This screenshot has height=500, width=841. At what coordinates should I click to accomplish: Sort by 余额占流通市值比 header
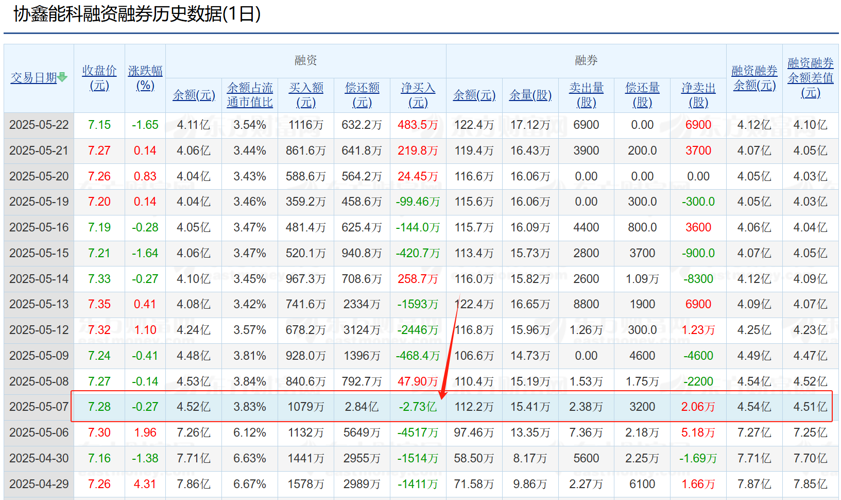tap(250, 94)
